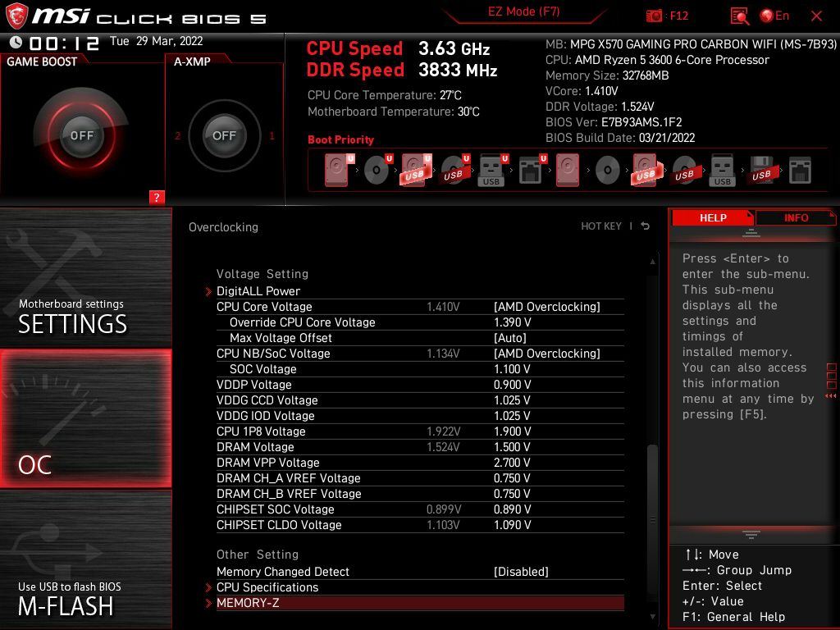This screenshot has width=840, height=630.
Task: Expand side panel with triple-arrow icon
Action: pyautogui.click(x=831, y=396)
